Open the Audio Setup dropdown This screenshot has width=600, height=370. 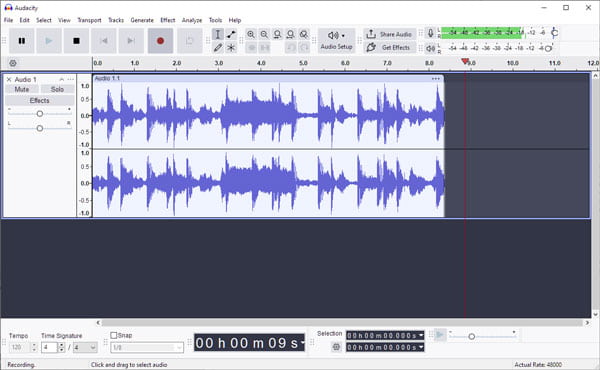coord(336,41)
